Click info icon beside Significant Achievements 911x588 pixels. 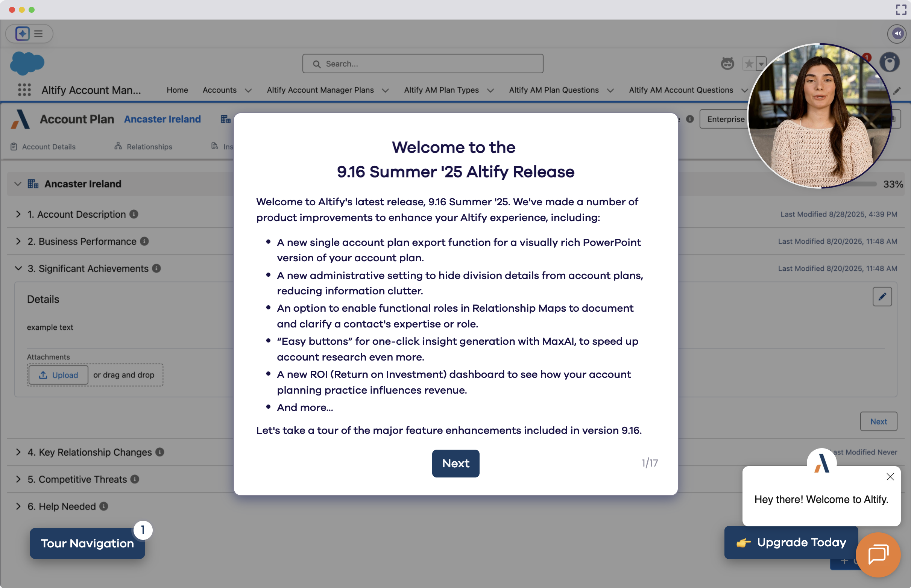click(x=156, y=268)
